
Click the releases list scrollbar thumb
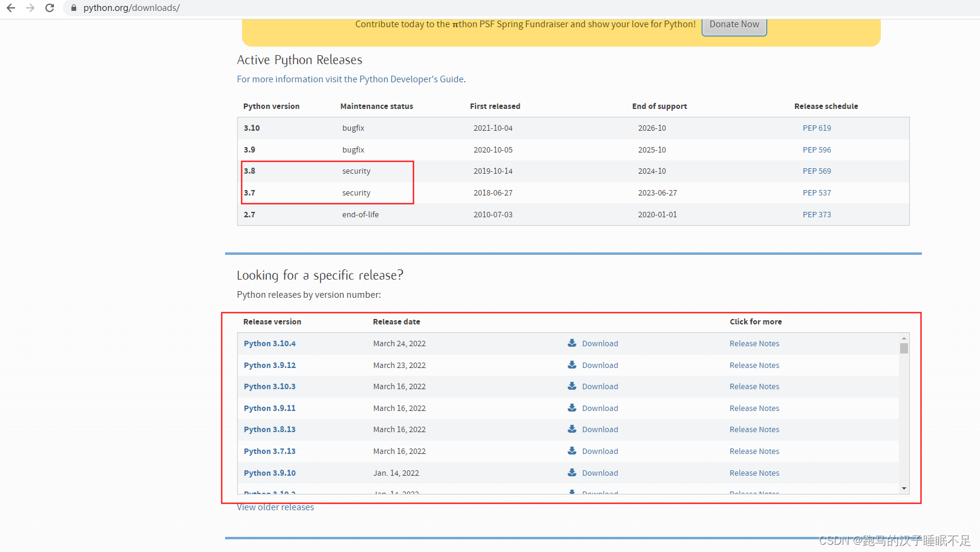click(904, 348)
